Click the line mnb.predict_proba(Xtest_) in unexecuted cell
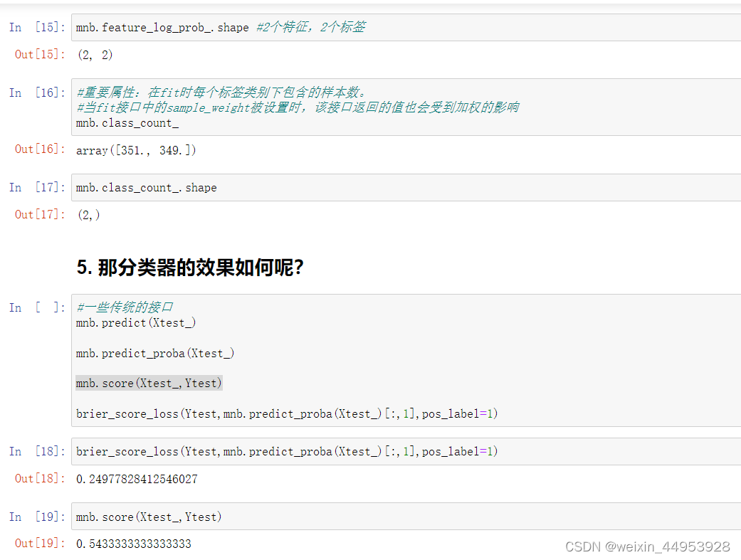Viewport: 741px width, 560px height. (155, 354)
